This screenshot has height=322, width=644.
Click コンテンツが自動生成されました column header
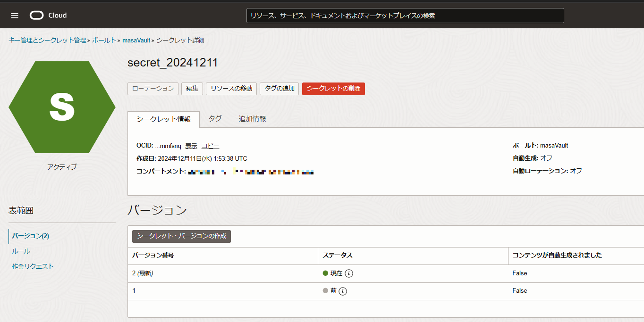click(x=557, y=256)
